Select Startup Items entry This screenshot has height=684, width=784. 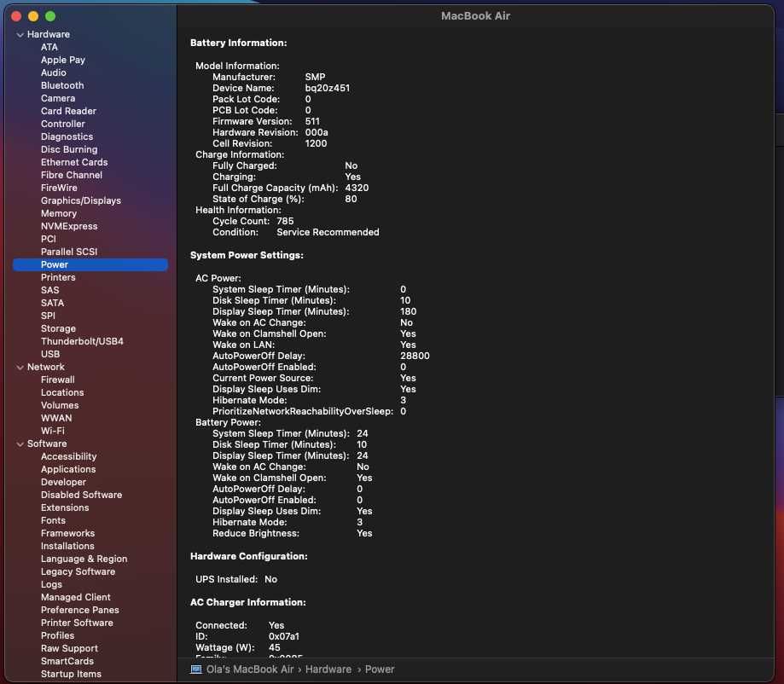[71, 674]
